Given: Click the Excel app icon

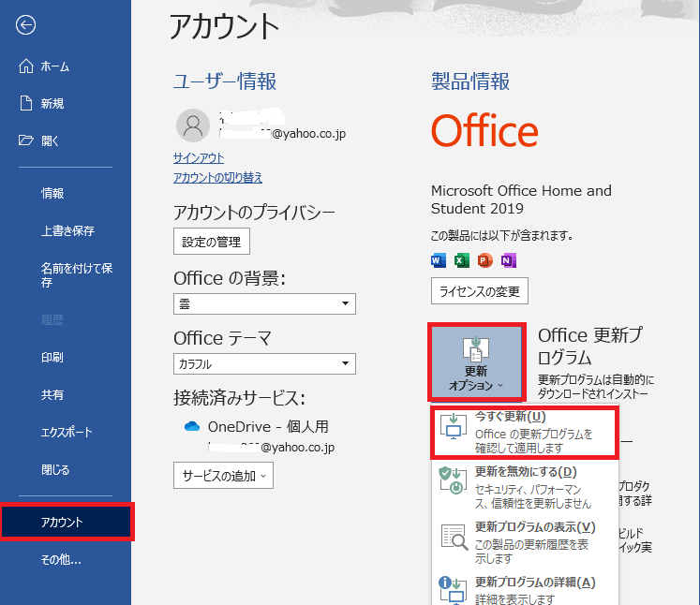Looking at the screenshot, I should point(462,260).
